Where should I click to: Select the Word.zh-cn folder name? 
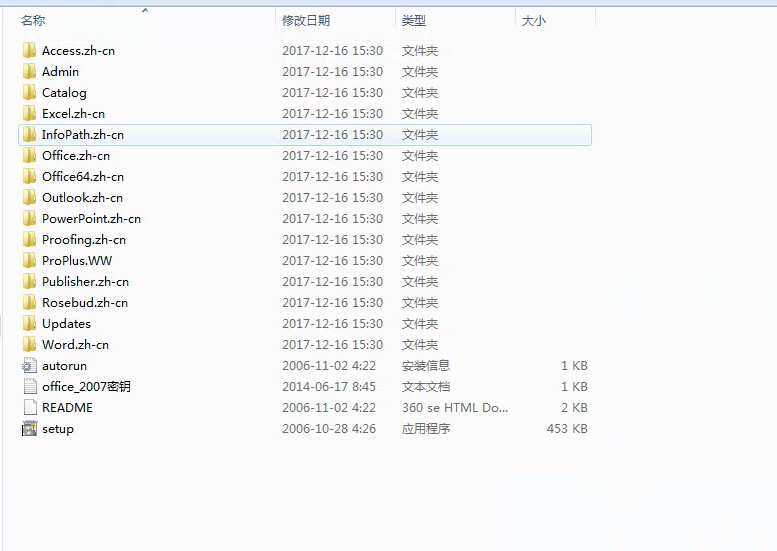point(75,344)
